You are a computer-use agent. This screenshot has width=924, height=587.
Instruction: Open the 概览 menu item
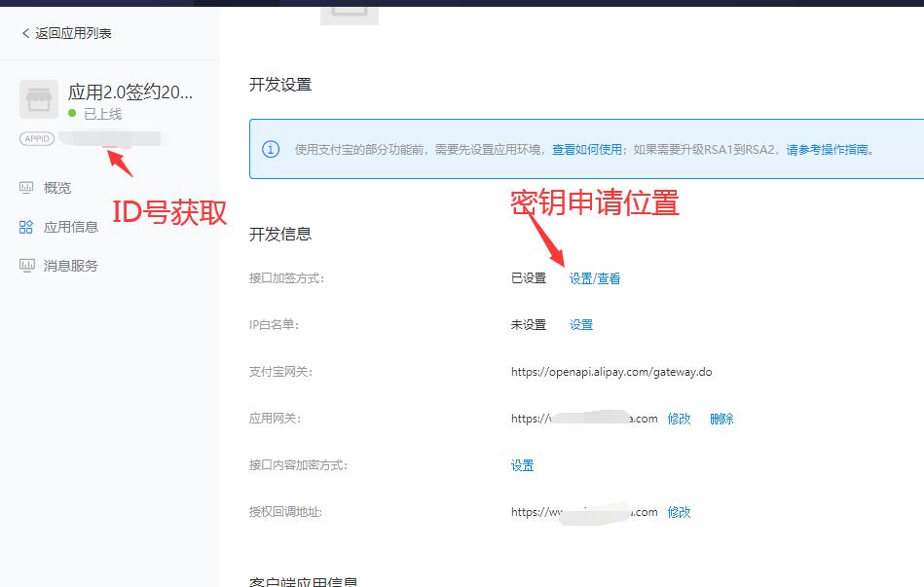pos(57,188)
